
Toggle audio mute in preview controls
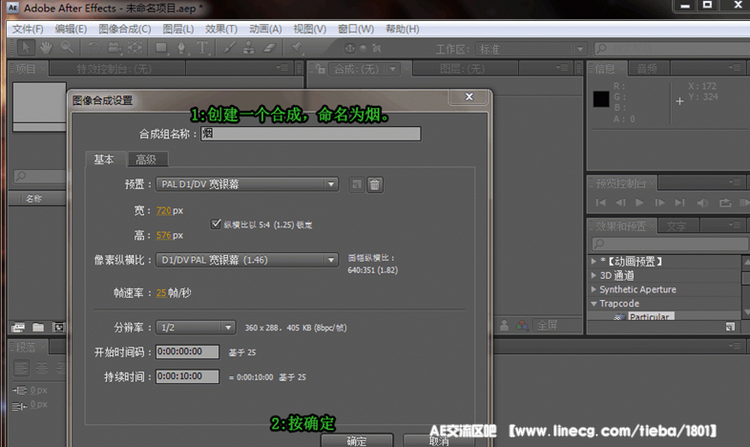point(703,203)
